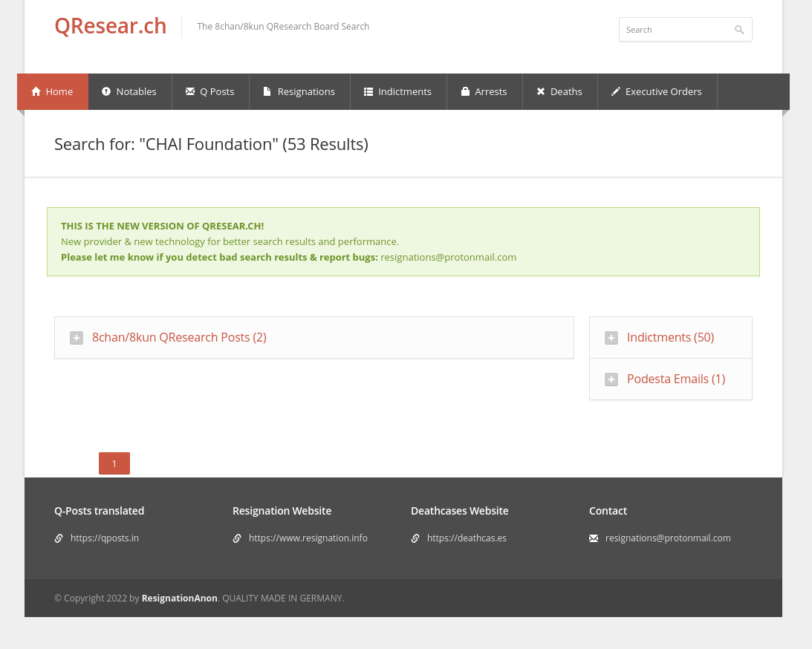Image resolution: width=812 pixels, height=649 pixels.
Task: Click the footer contact email address
Action: coord(668,538)
